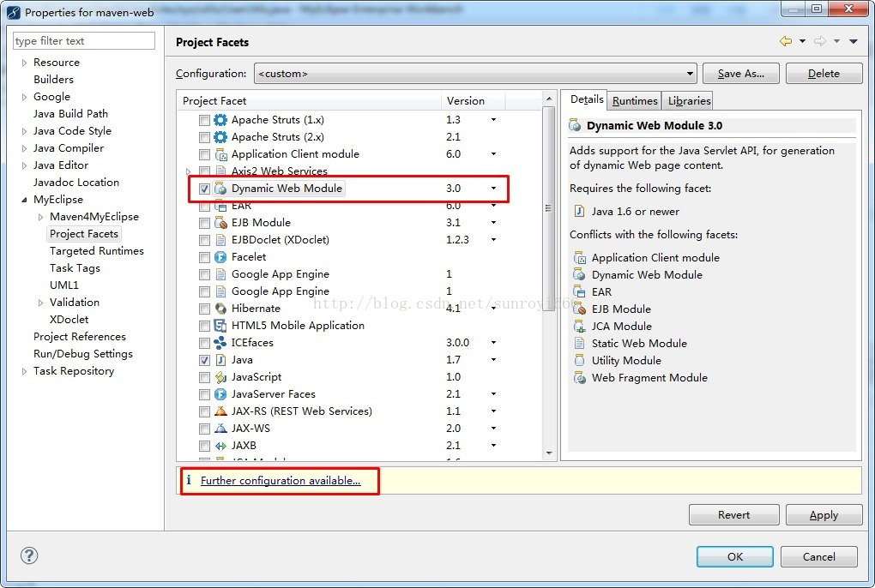Click the Apache Struts (1.x) gear icon
The width and height of the screenshot is (875, 588).
(221, 120)
